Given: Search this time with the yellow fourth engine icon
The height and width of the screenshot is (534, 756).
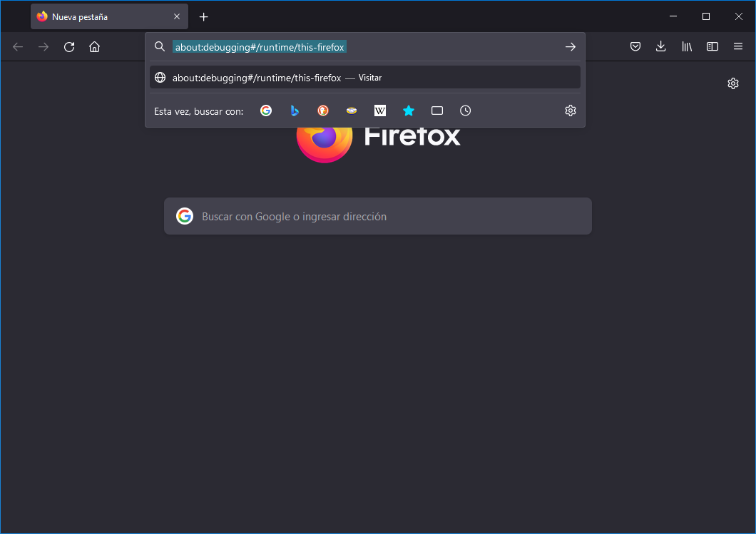Looking at the screenshot, I should tap(352, 111).
